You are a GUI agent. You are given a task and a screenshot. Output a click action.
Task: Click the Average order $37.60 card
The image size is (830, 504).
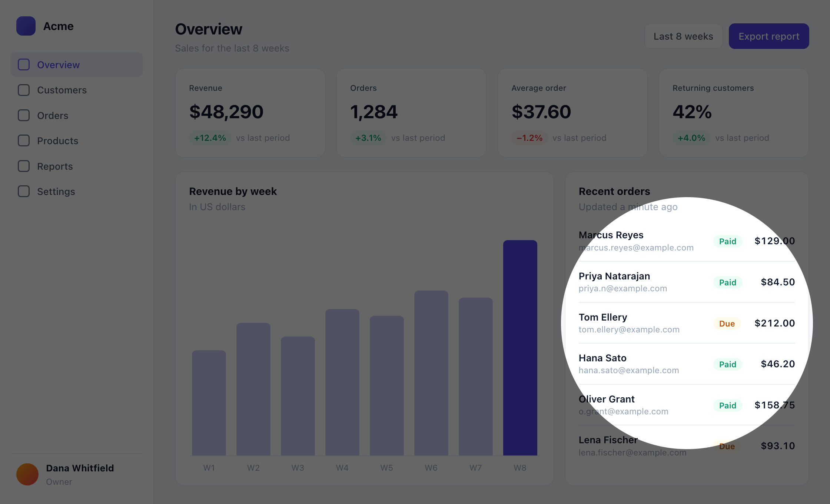(572, 113)
